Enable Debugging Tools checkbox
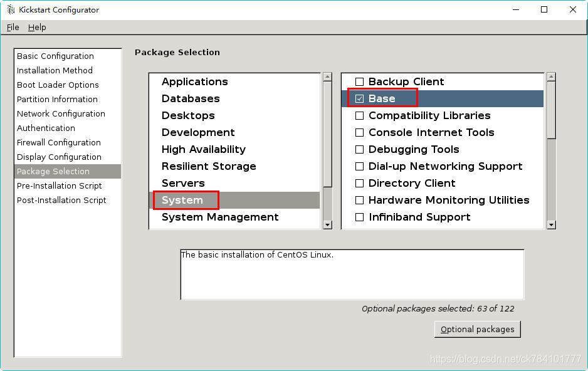Viewport: 588px width, 371px height. click(x=359, y=150)
